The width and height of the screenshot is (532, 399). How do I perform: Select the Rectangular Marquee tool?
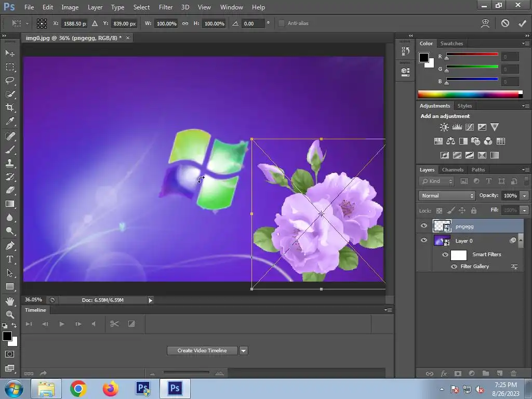pyautogui.click(x=10, y=67)
